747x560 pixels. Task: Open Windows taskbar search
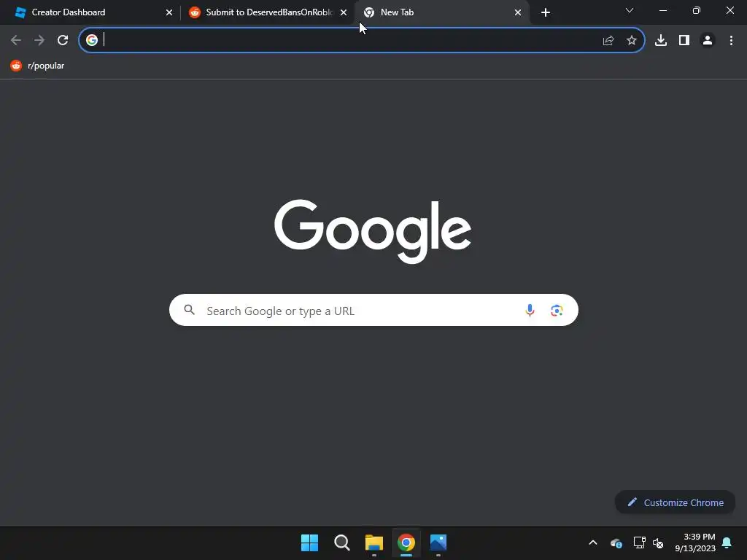(342, 542)
